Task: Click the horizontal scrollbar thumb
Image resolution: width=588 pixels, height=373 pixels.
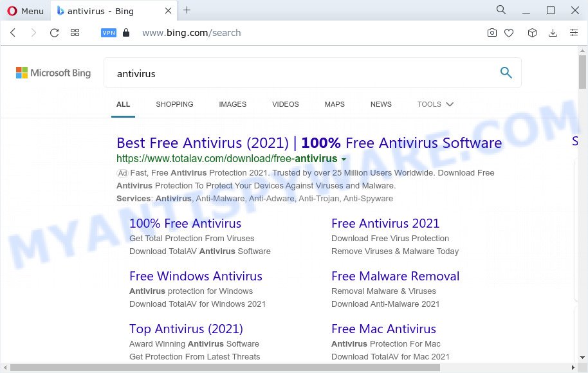Action: (x=225, y=367)
